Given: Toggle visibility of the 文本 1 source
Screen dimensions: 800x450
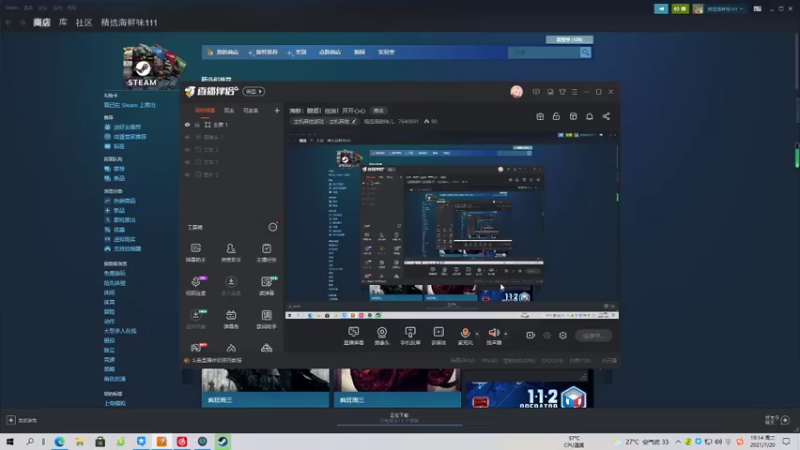Looking at the screenshot, I should (187, 162).
